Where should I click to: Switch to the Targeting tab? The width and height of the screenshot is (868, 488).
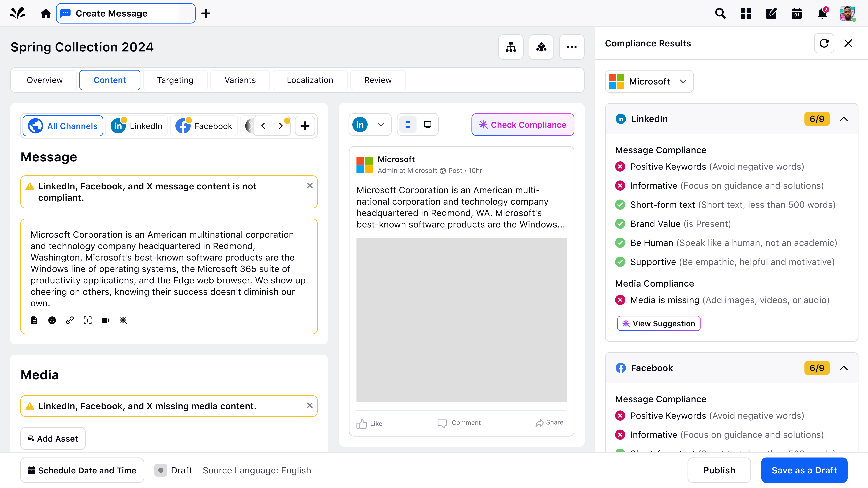click(x=175, y=80)
